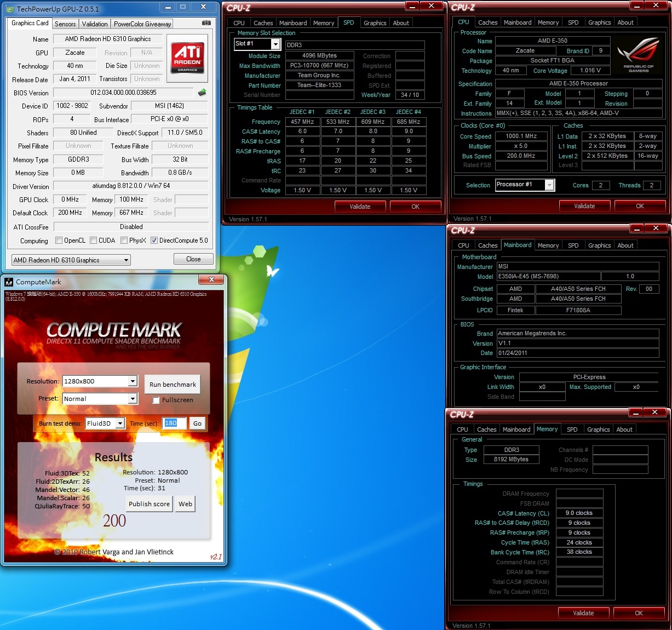Open the Resolution dropdown in ComputeMark
This screenshot has height=630, width=672.
coord(100,381)
